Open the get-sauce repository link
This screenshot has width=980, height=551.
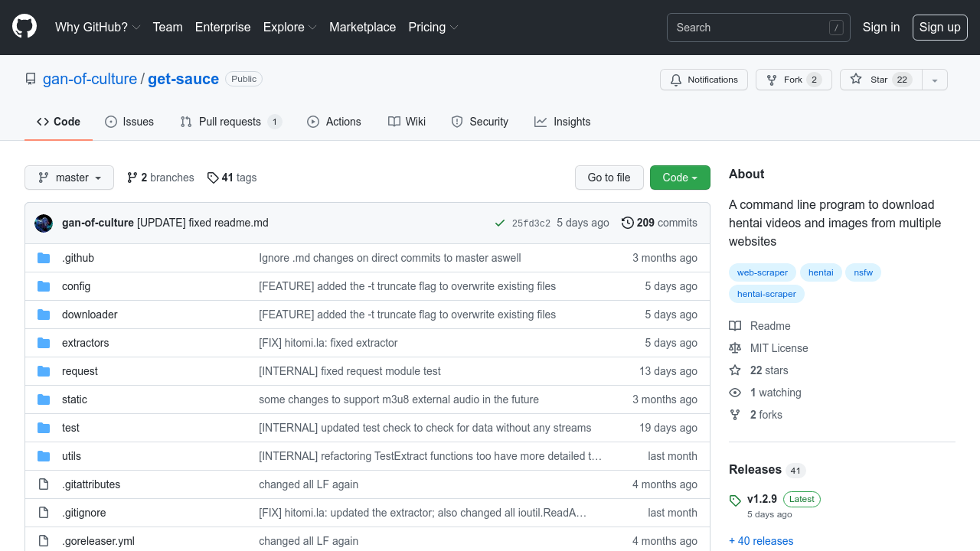click(x=183, y=79)
